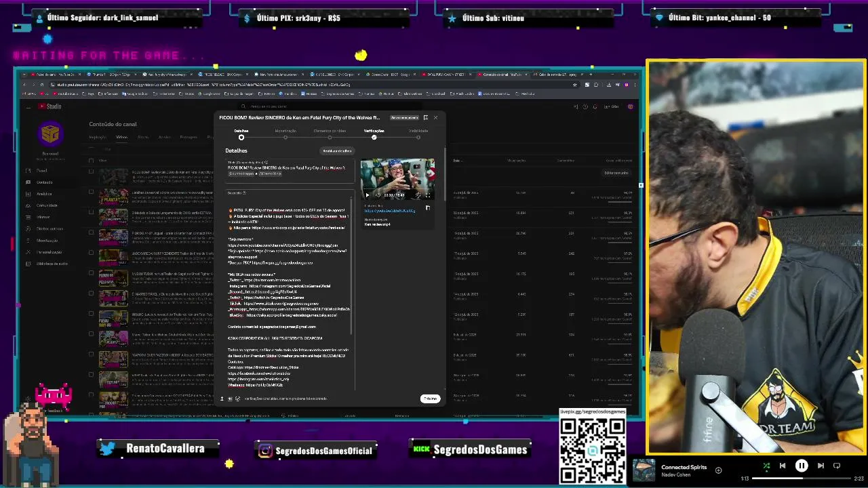Image resolution: width=868 pixels, height=488 pixels.
Task: Click the Próximo button in dialog
Action: pos(430,399)
